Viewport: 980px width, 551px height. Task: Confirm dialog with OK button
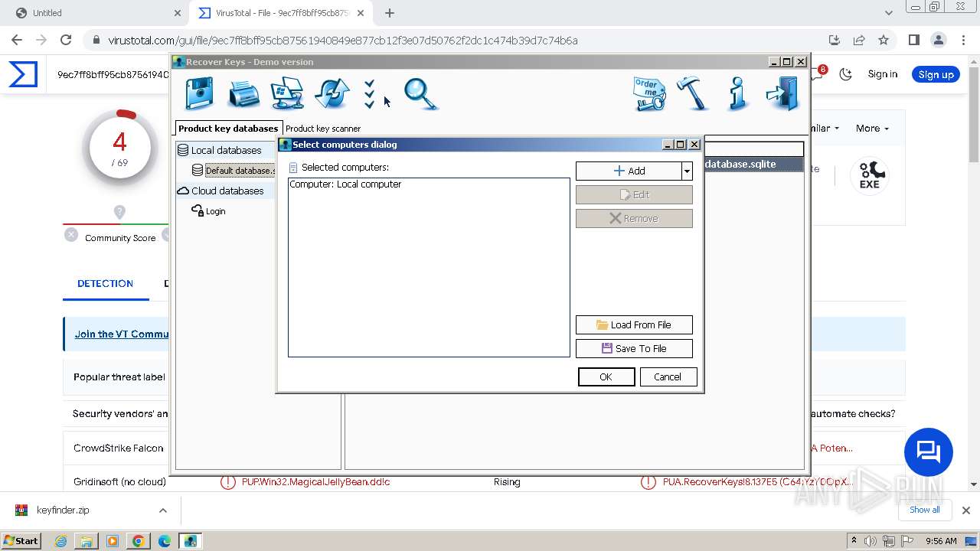click(606, 377)
